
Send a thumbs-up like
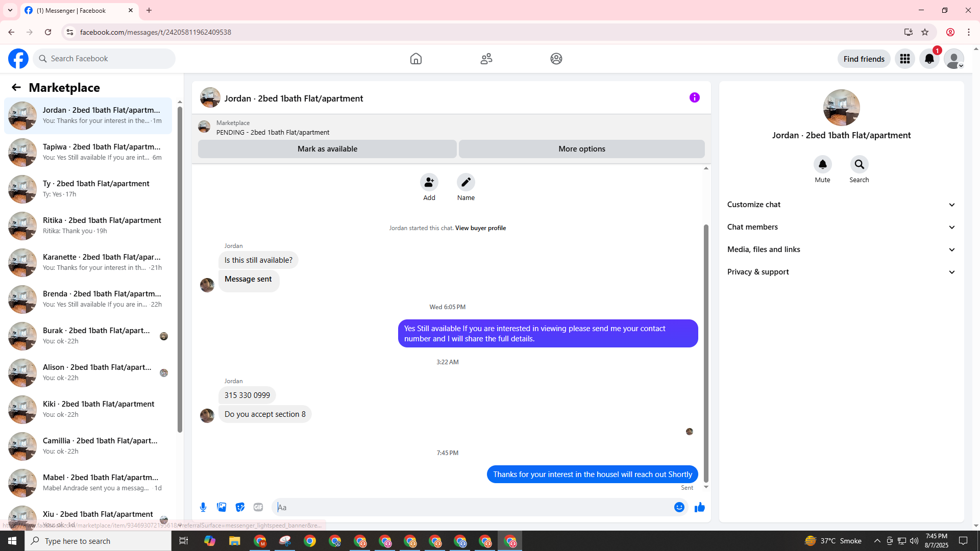(700, 507)
